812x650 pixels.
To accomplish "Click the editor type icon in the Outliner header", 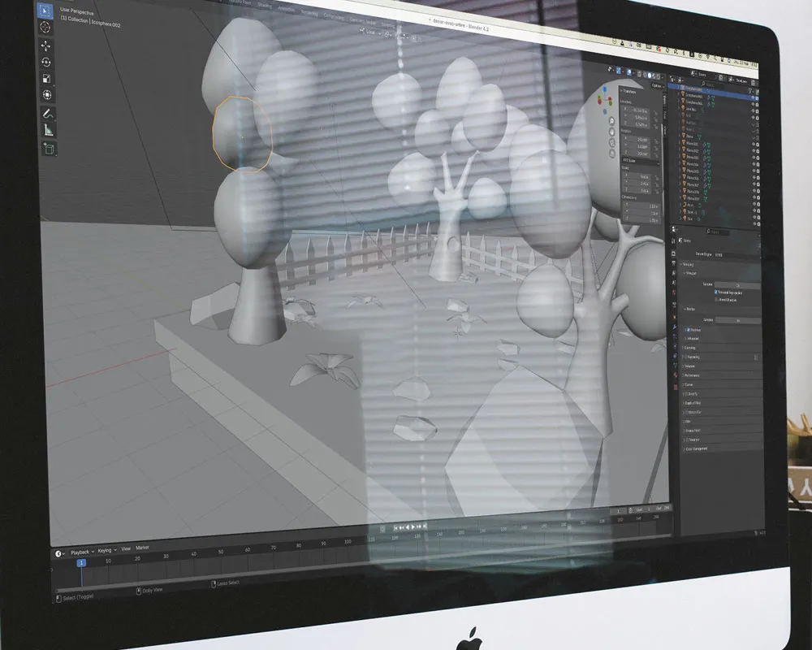I will click(x=672, y=79).
